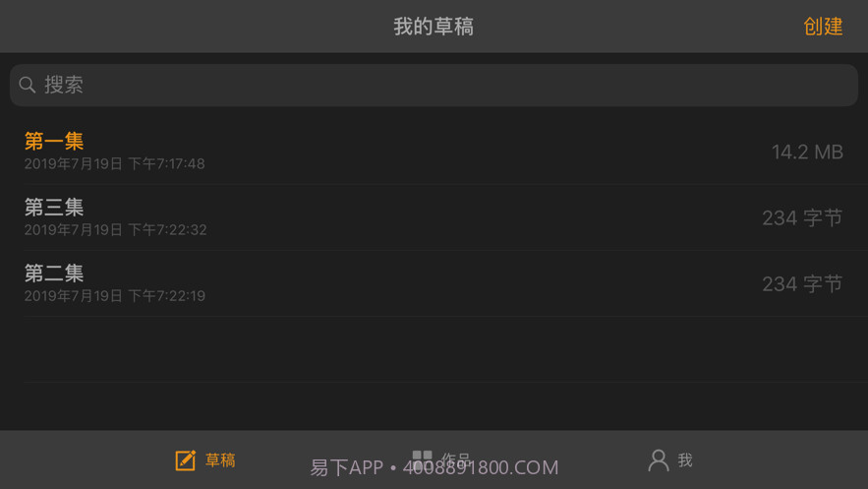Tap the 创建 button to create a draft
This screenshot has width=868, height=489.
(x=823, y=26)
